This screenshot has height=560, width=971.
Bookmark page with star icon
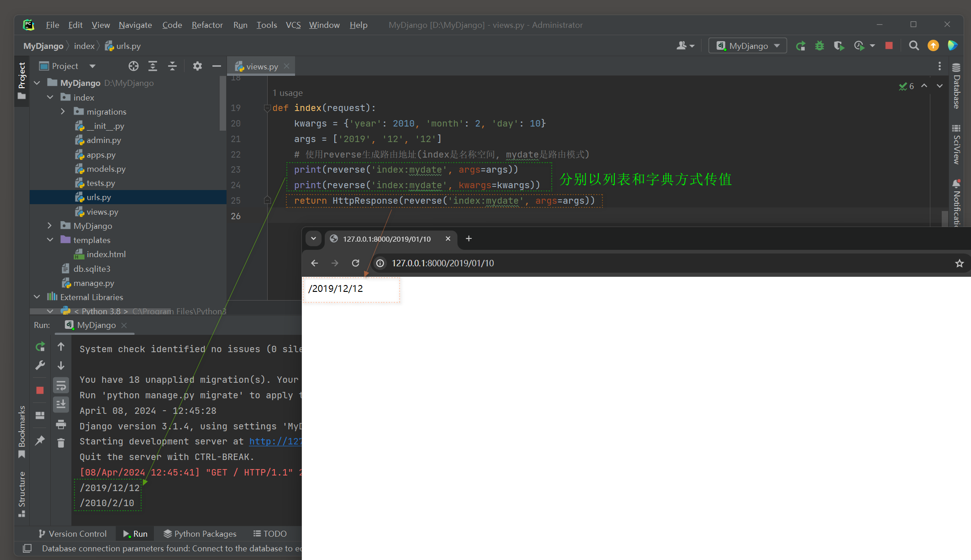(959, 263)
